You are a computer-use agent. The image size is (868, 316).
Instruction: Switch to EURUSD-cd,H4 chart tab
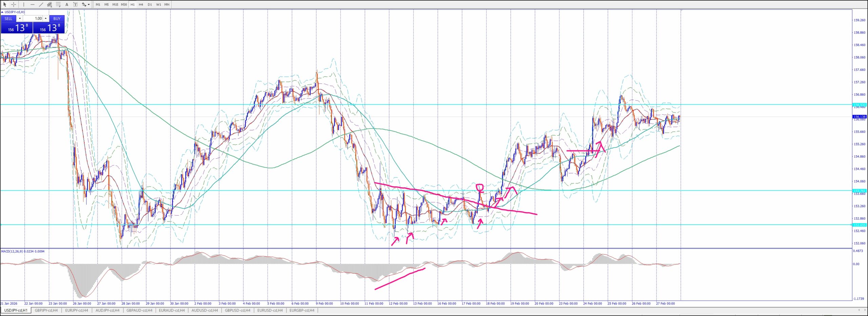click(x=270, y=310)
